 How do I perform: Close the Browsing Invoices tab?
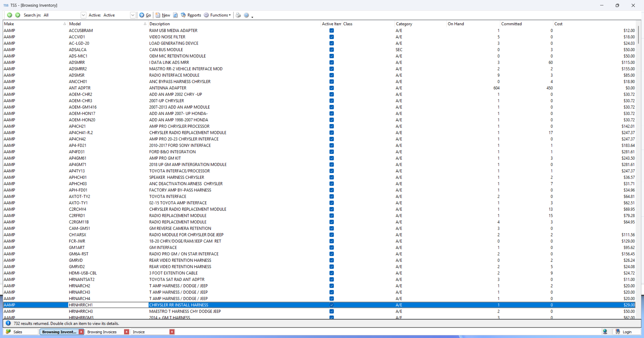[x=126, y=332]
